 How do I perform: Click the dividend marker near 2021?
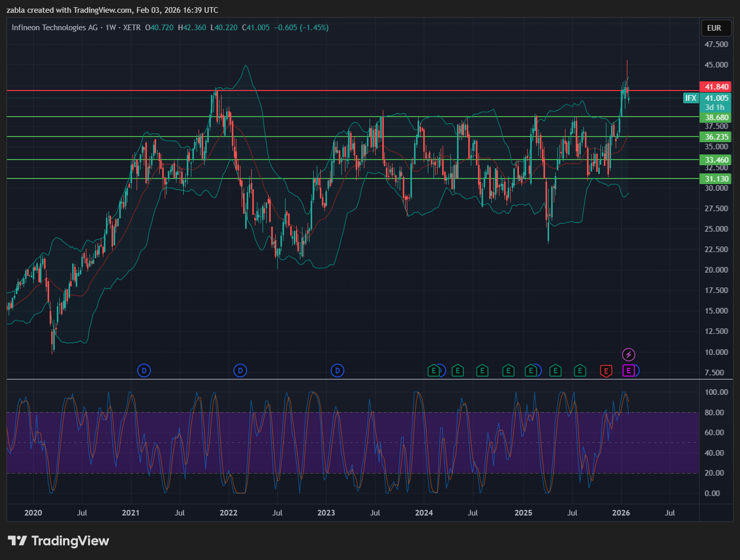(x=144, y=370)
